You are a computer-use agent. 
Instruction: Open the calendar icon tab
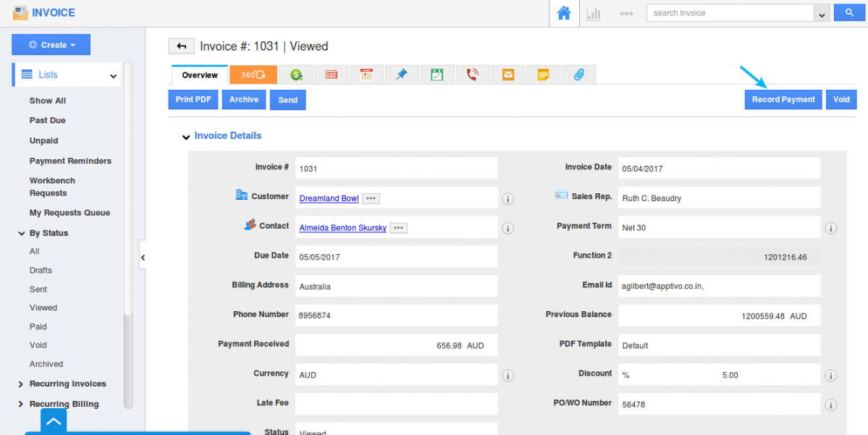pyautogui.click(x=366, y=75)
